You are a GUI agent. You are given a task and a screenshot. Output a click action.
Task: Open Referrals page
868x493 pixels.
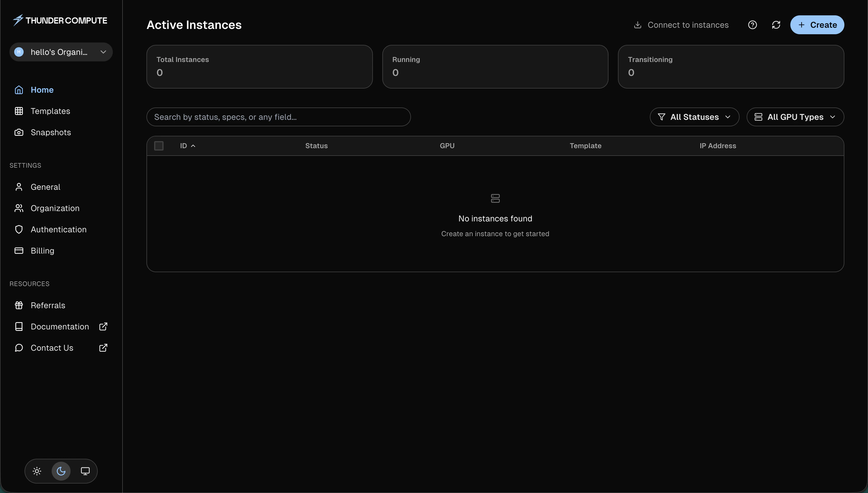tap(61, 306)
